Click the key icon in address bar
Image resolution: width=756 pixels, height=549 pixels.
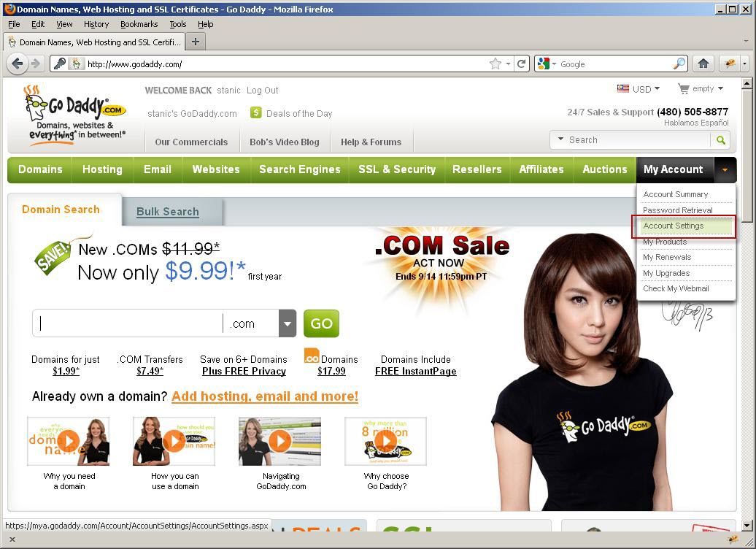click(x=60, y=64)
